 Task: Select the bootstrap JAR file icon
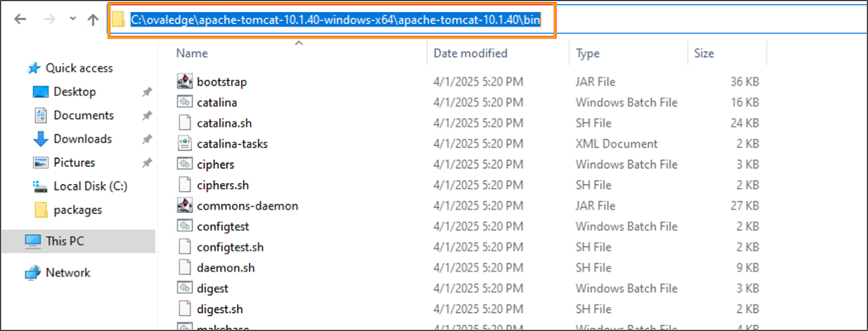185,81
